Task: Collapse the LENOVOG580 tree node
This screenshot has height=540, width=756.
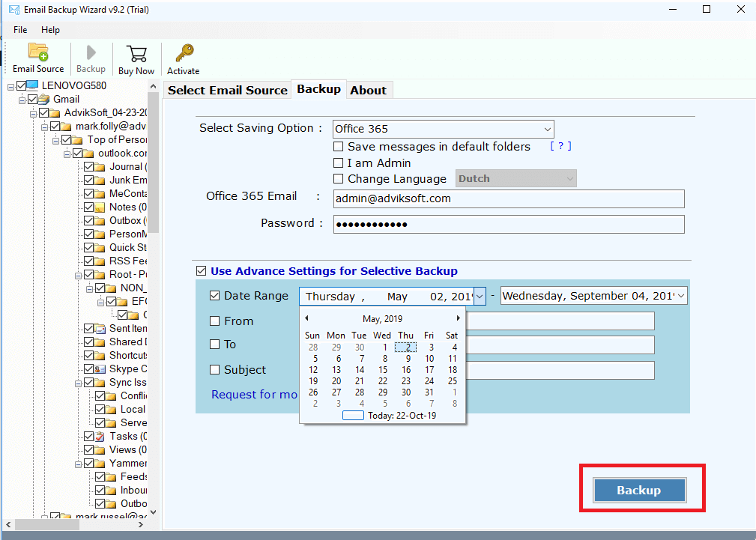Action: (10, 87)
